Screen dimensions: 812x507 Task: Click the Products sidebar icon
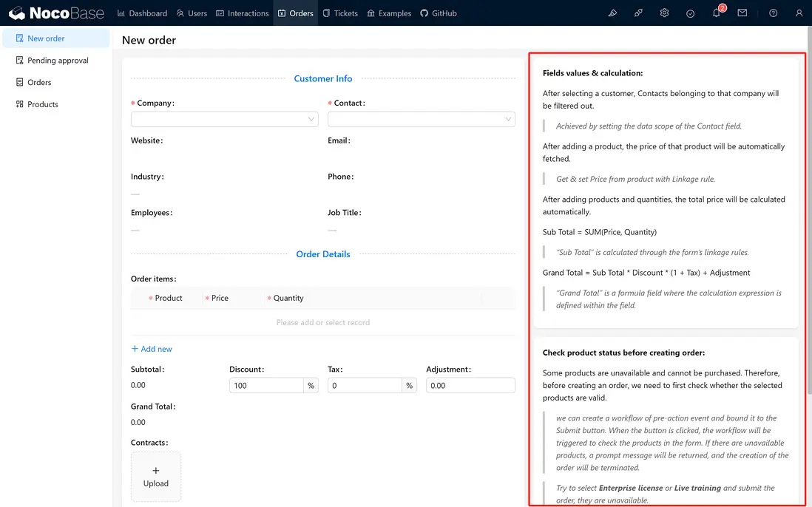pos(20,104)
